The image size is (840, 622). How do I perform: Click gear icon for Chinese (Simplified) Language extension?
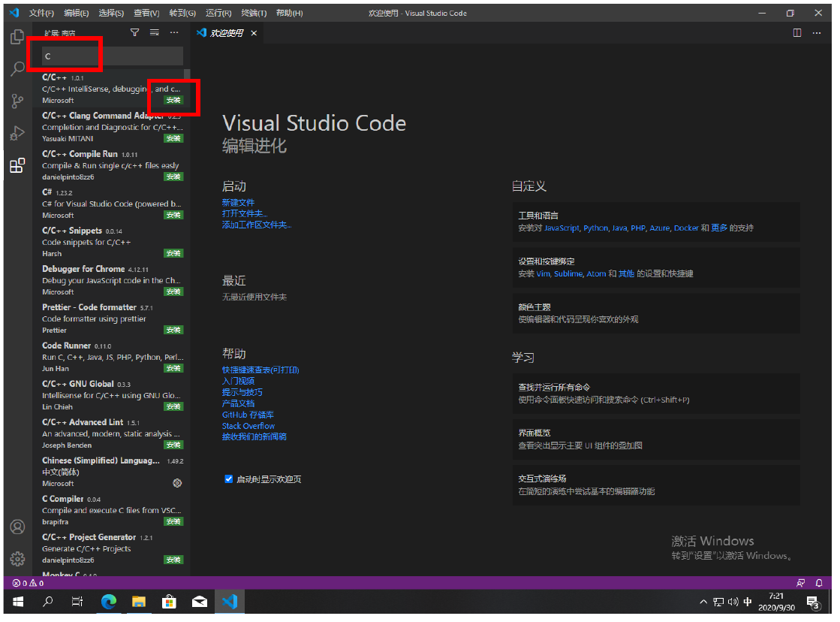point(177,483)
